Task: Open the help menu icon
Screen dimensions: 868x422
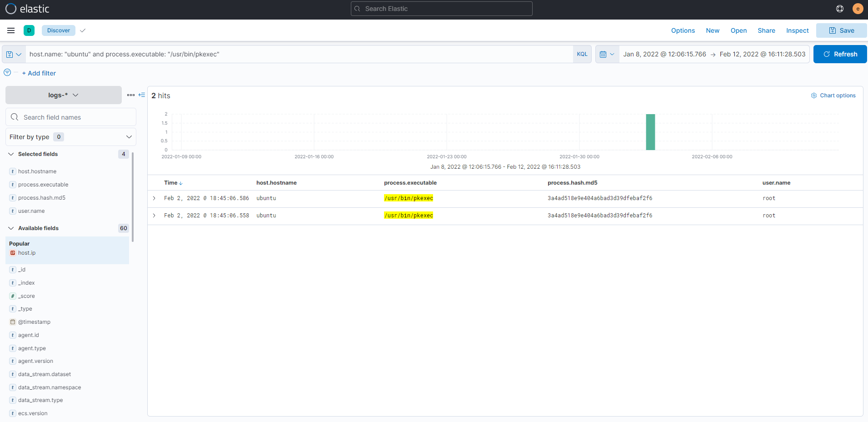Action: [839, 9]
